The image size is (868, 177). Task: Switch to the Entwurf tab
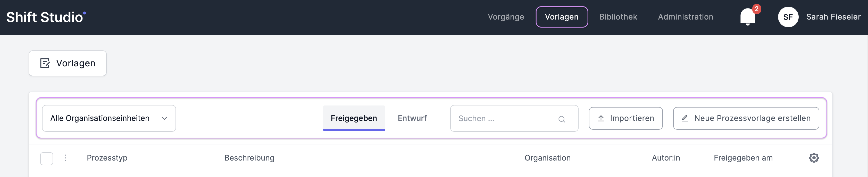click(x=412, y=118)
